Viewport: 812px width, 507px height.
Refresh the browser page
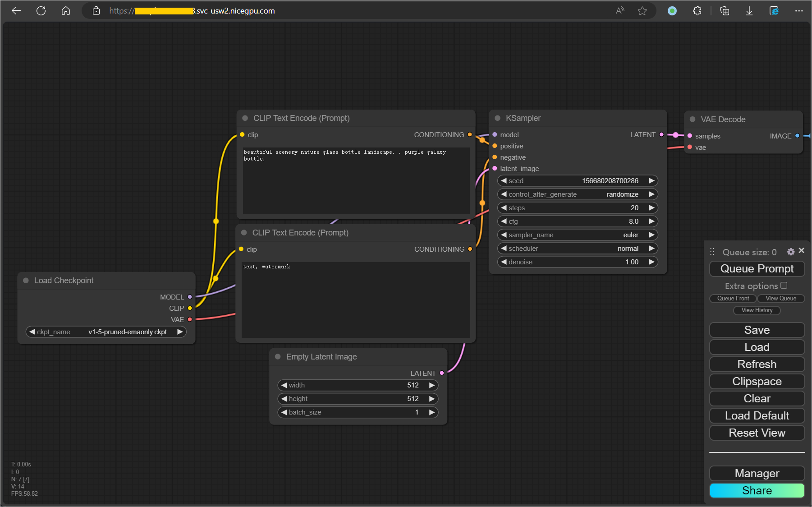tap(41, 11)
